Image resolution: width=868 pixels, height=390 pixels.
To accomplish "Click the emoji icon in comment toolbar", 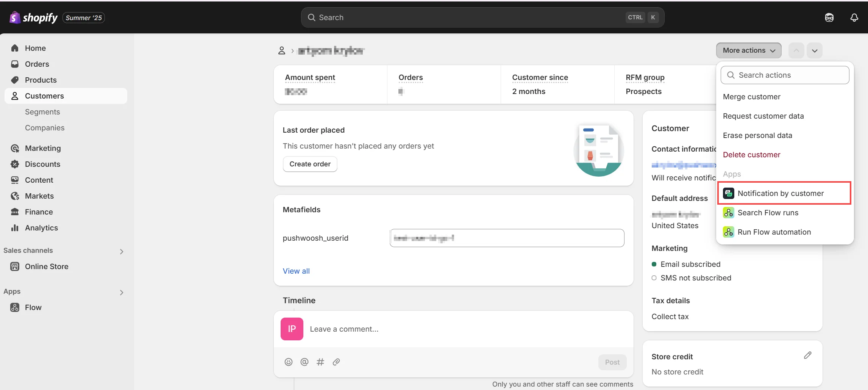I will coord(289,362).
